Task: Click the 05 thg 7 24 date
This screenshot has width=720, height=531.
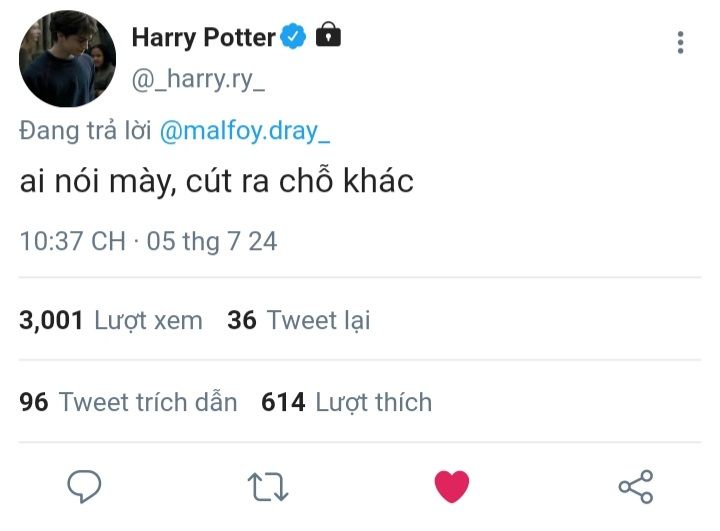Action: tap(212, 241)
